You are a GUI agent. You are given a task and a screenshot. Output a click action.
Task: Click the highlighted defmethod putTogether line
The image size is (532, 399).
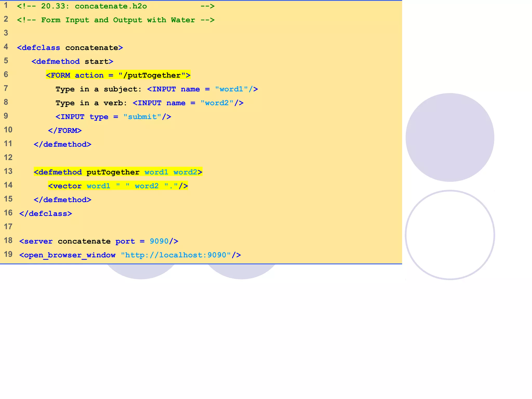(x=118, y=172)
